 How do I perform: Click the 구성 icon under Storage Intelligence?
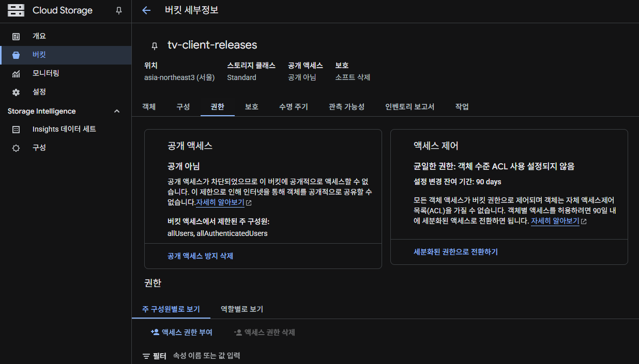click(16, 148)
